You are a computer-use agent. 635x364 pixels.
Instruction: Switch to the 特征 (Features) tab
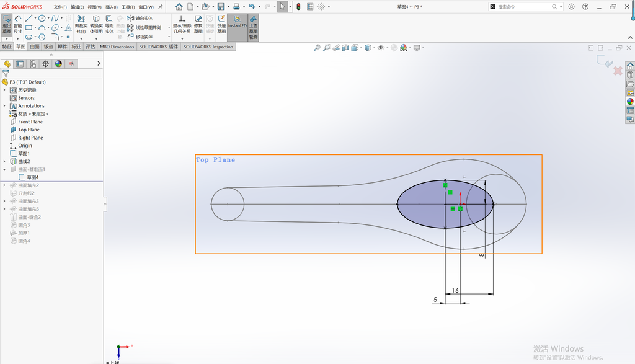tap(7, 47)
